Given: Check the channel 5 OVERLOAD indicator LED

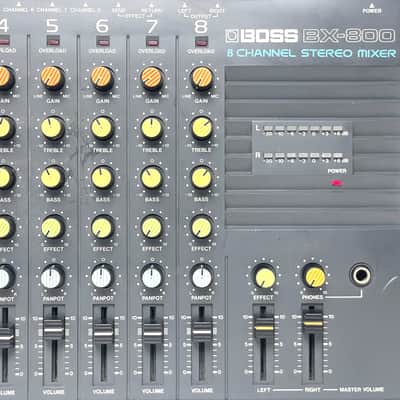Looking at the screenshot, I should [x=53, y=42].
